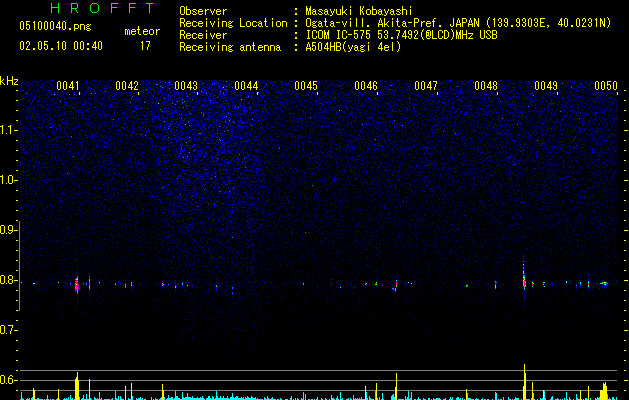Screen dimensions: 629x400
Task: Click the 0041 time marker
Action: [68, 86]
